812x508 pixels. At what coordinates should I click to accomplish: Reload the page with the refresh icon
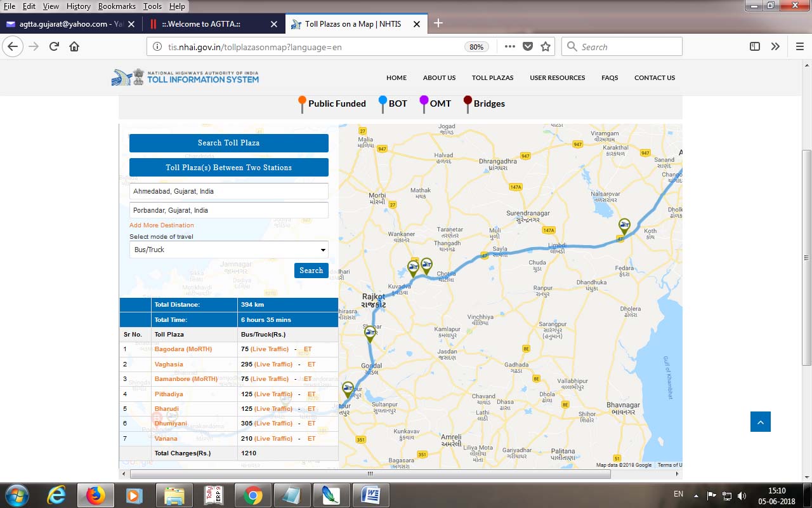[54, 46]
